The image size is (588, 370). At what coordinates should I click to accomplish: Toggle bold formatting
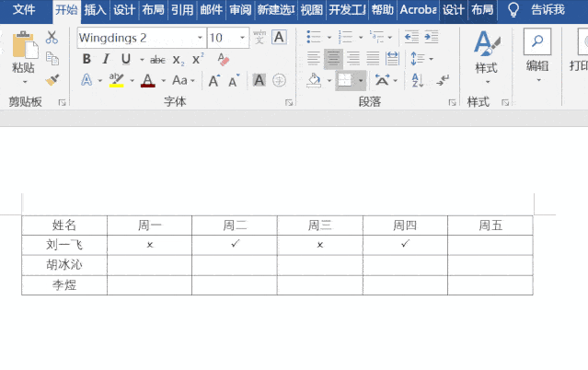pos(86,59)
